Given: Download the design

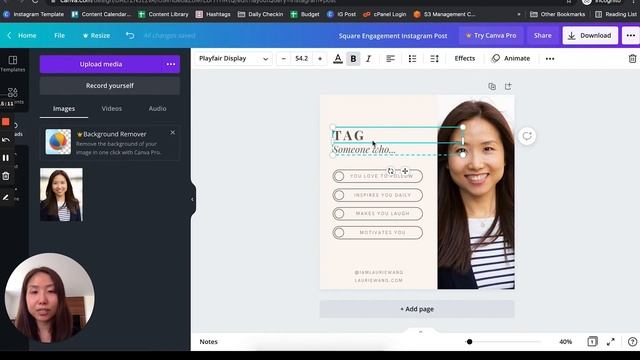Looking at the screenshot, I should [590, 36].
